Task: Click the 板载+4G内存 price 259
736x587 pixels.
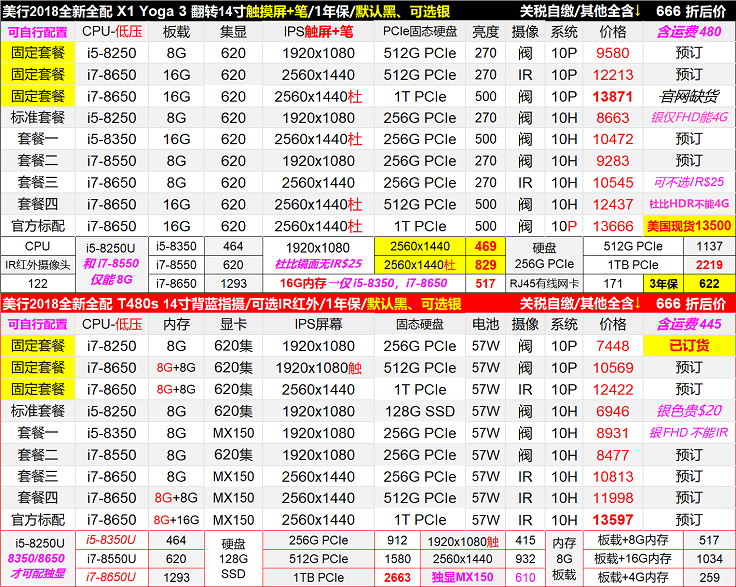Action: [x=709, y=578]
